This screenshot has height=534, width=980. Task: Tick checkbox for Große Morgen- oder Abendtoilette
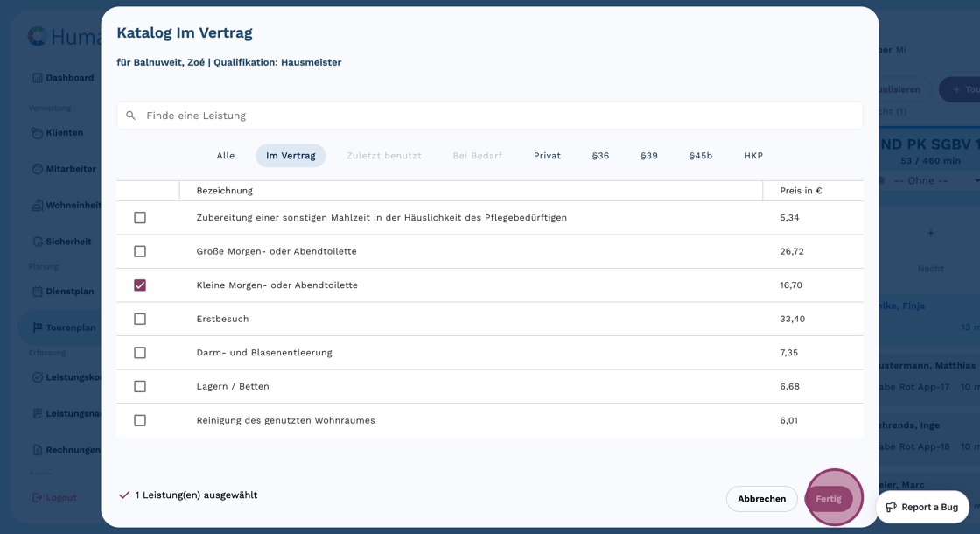point(140,251)
